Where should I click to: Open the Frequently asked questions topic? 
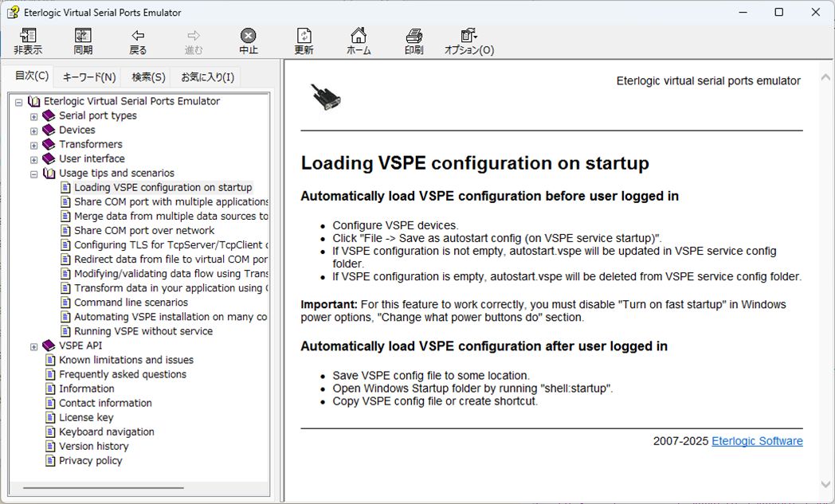pos(122,374)
